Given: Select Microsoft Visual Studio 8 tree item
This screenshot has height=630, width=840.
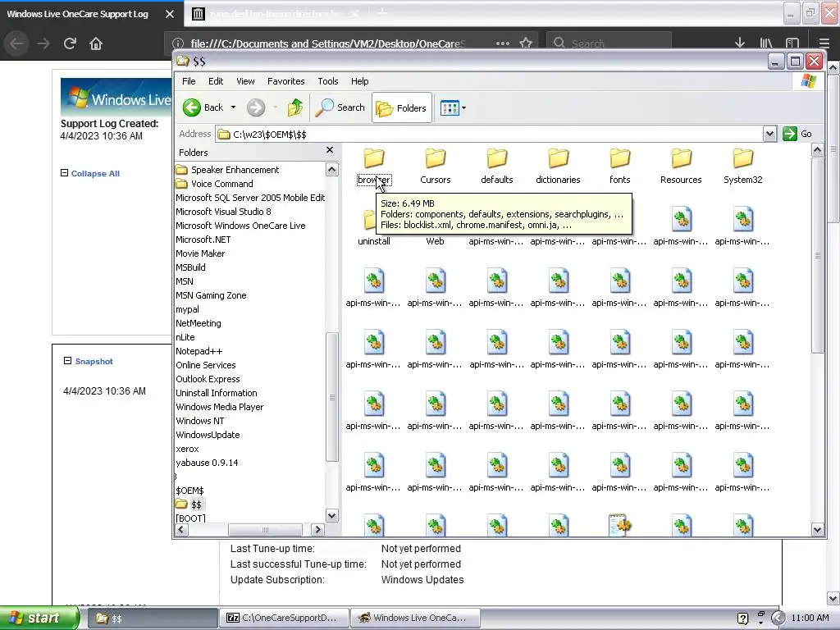Looking at the screenshot, I should pyautogui.click(x=223, y=212).
